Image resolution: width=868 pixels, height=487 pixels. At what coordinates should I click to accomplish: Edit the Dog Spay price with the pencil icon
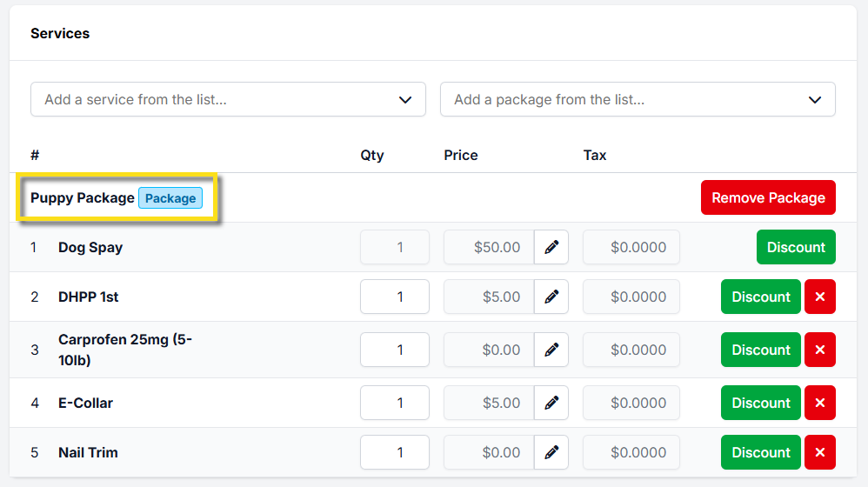pos(551,247)
